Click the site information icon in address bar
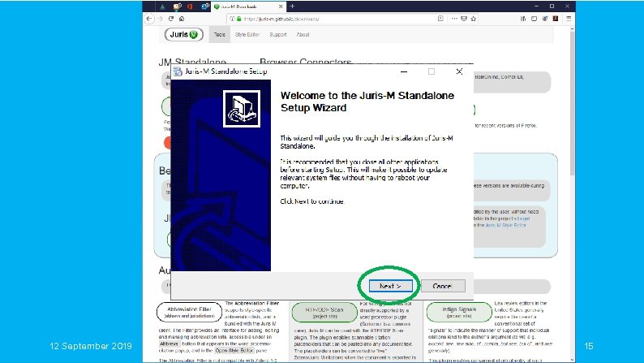This screenshot has height=363, width=644. [x=232, y=19]
